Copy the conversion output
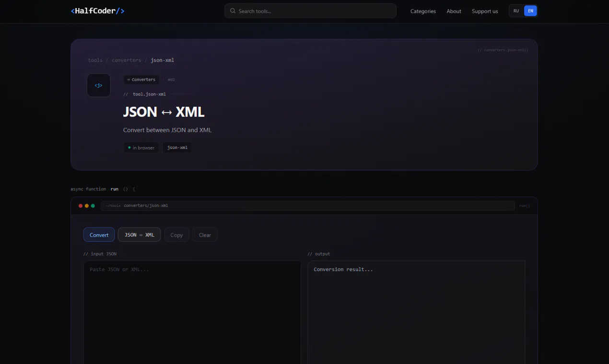Screen dimensions: 609x364 [x=176, y=235]
